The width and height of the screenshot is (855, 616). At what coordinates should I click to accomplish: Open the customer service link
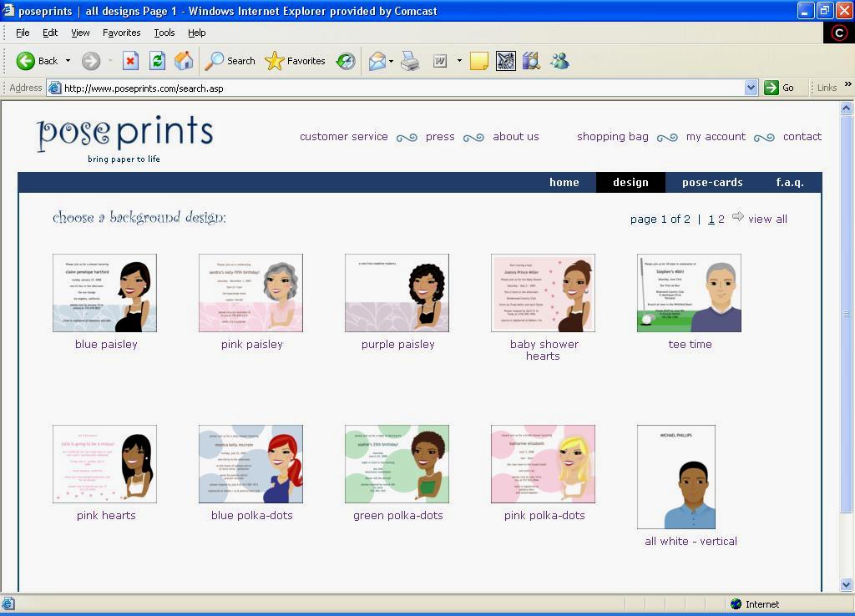coord(344,136)
